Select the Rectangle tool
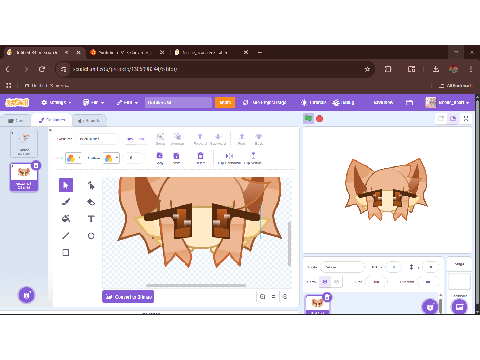 pos(66,253)
